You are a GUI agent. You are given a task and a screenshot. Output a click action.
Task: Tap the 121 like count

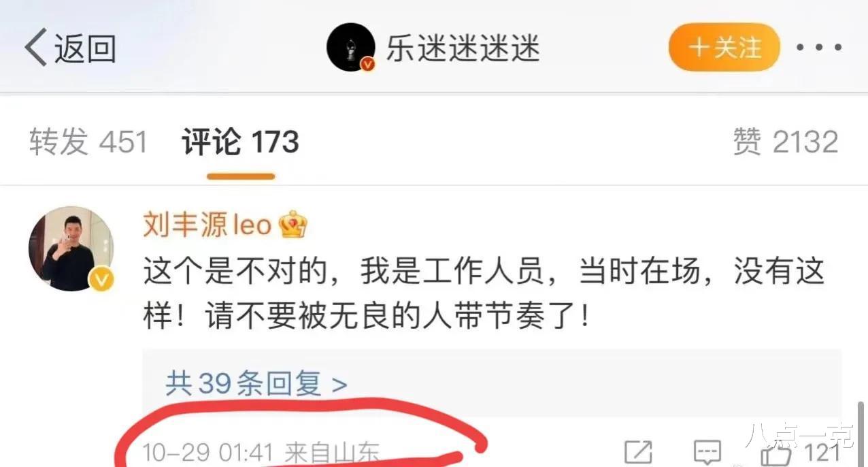pyautogui.click(x=822, y=453)
